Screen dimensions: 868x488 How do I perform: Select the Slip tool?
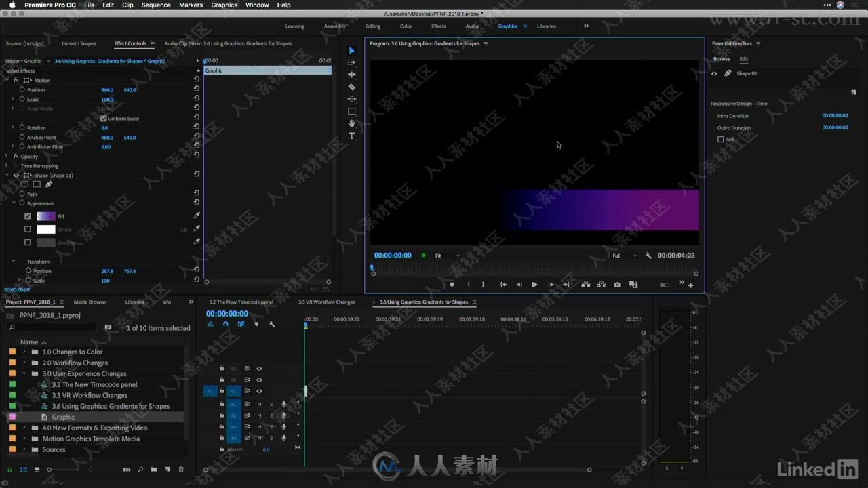coord(351,99)
